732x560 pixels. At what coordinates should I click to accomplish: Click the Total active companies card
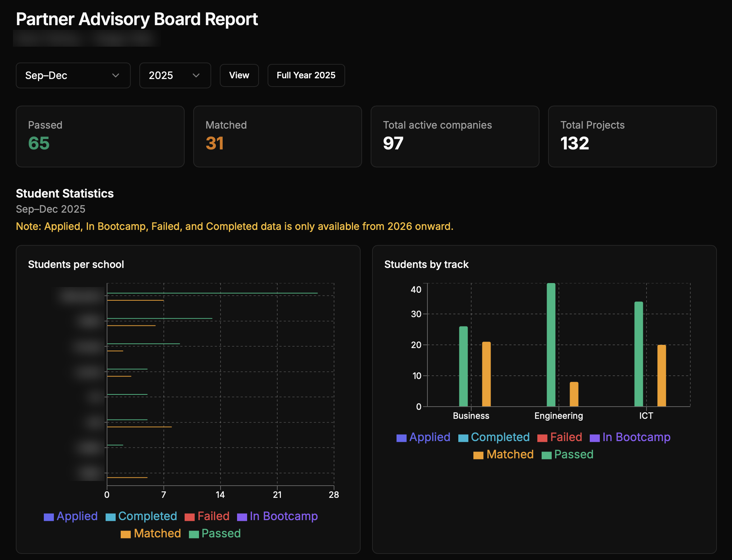pos(455,136)
